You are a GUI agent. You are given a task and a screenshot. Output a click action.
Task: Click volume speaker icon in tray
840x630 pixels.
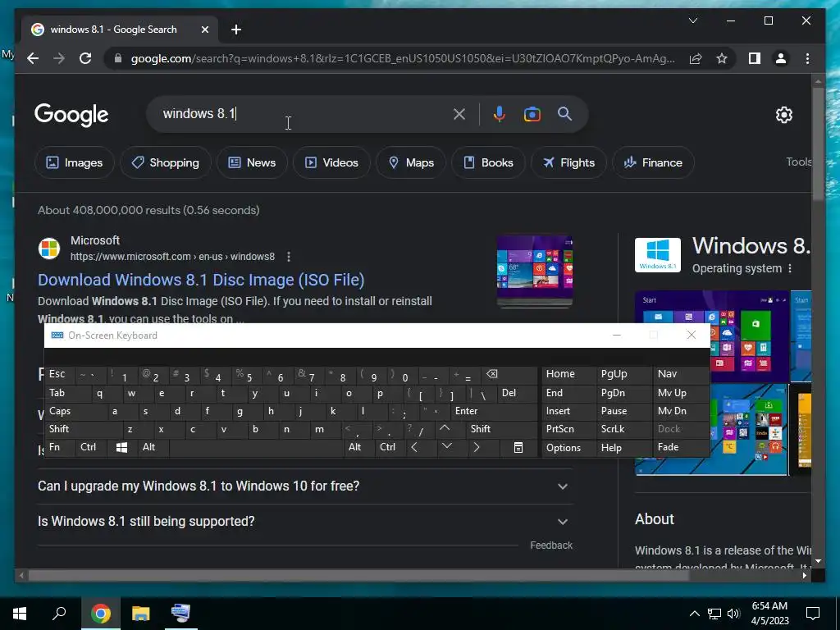(x=733, y=614)
